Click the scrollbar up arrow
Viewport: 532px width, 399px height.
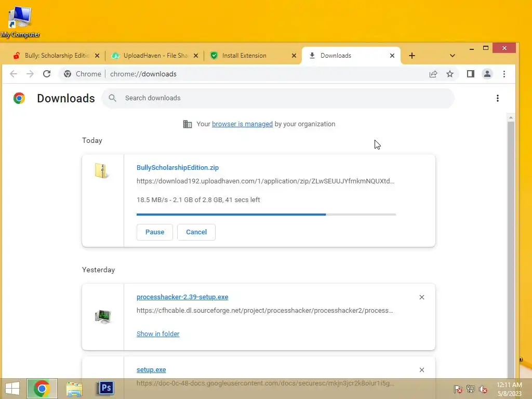point(511,117)
